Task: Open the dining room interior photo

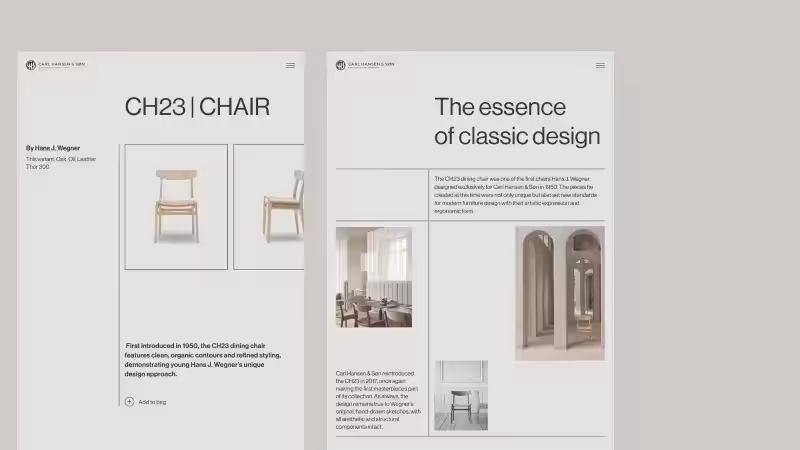Action: point(373,277)
